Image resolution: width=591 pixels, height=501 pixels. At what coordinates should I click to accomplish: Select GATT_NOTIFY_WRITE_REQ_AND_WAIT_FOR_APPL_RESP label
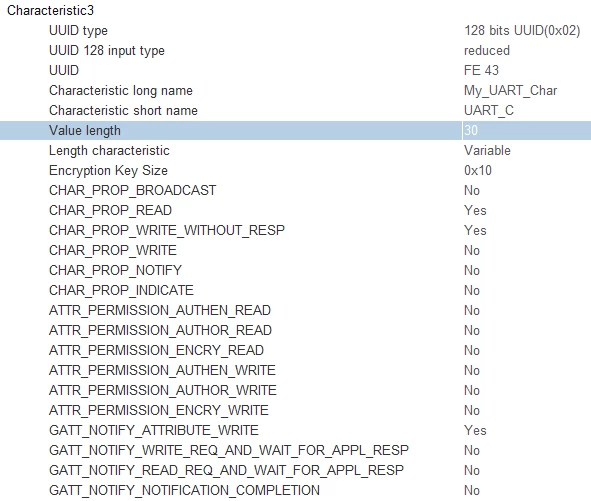pyautogui.click(x=229, y=450)
